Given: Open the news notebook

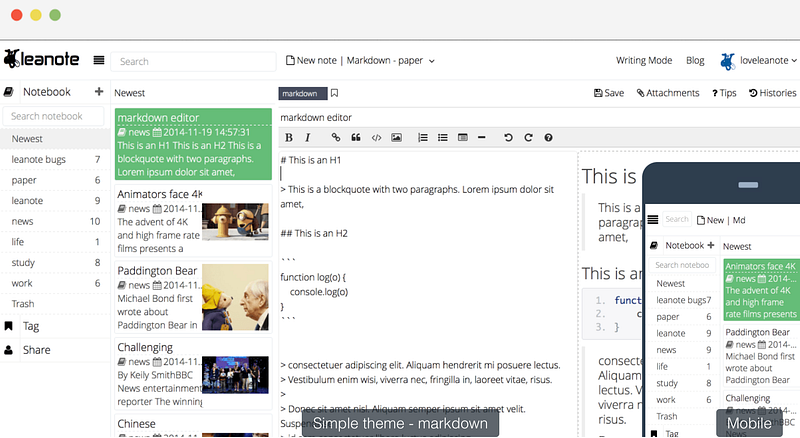Looking at the screenshot, I should [x=55, y=221].
